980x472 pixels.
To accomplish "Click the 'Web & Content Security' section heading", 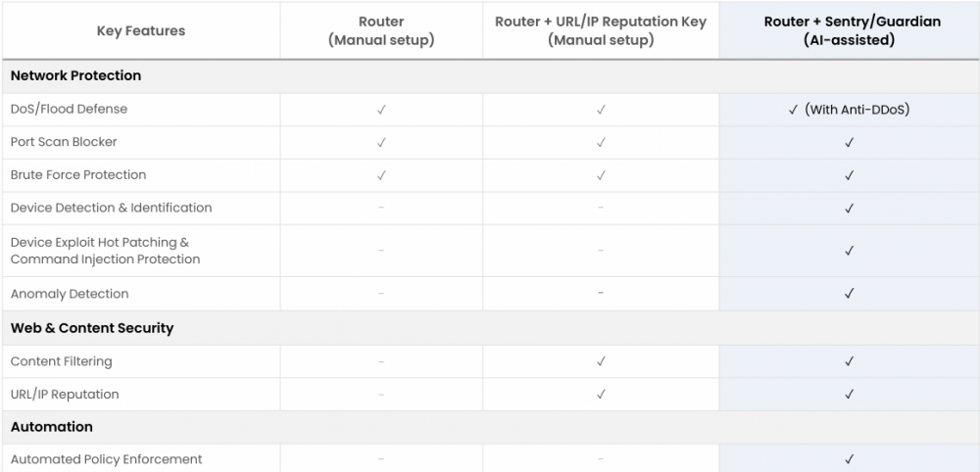I will coord(92,328).
